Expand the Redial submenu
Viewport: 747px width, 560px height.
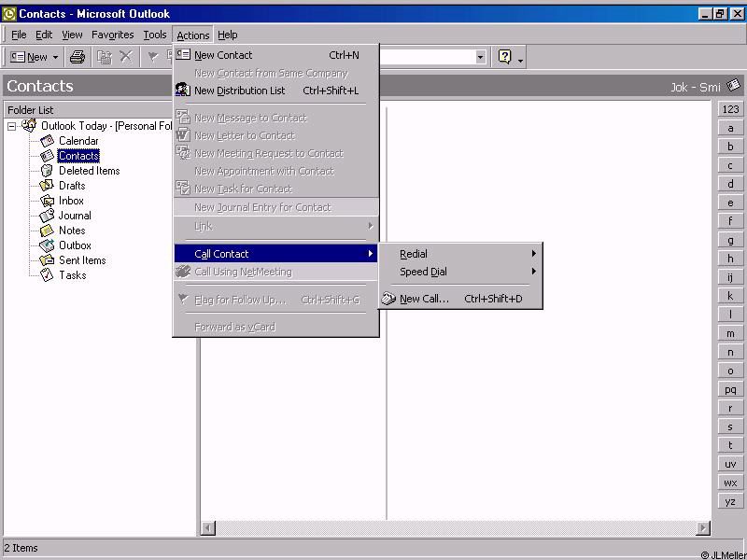460,254
